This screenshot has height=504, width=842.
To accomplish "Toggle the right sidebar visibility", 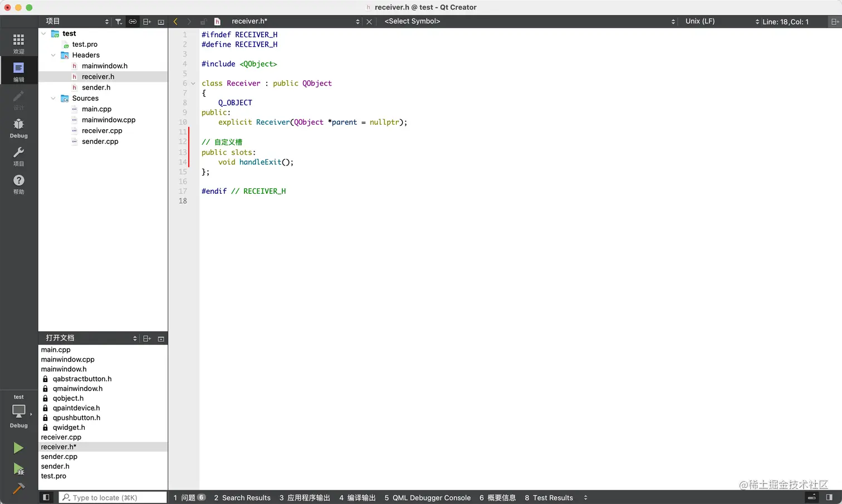I will pyautogui.click(x=829, y=497).
